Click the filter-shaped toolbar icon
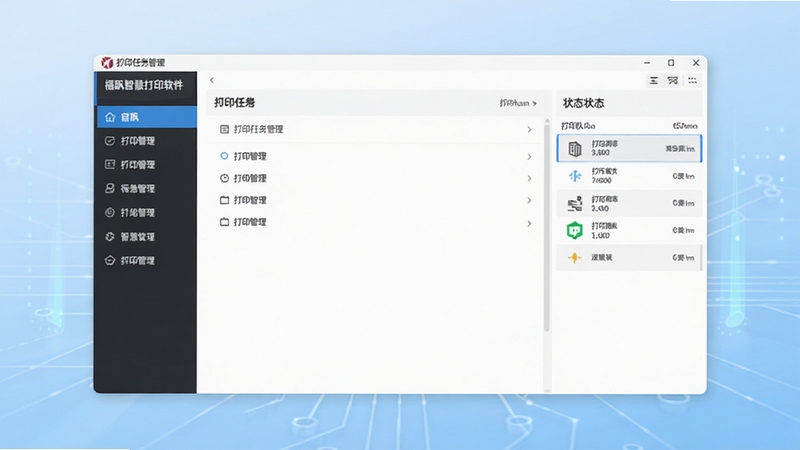 tap(672, 81)
